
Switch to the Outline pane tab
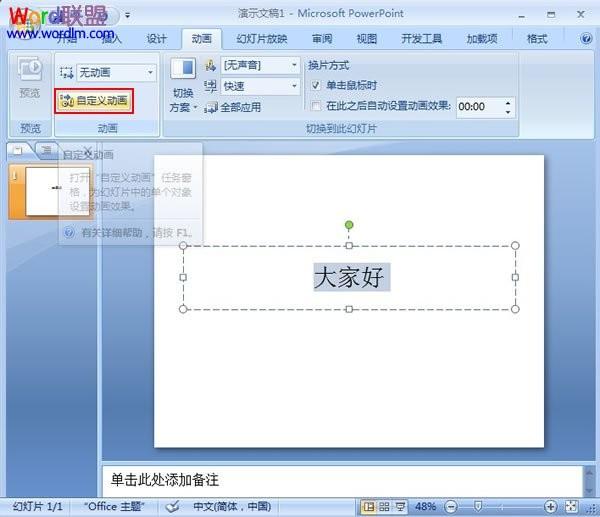(x=46, y=150)
